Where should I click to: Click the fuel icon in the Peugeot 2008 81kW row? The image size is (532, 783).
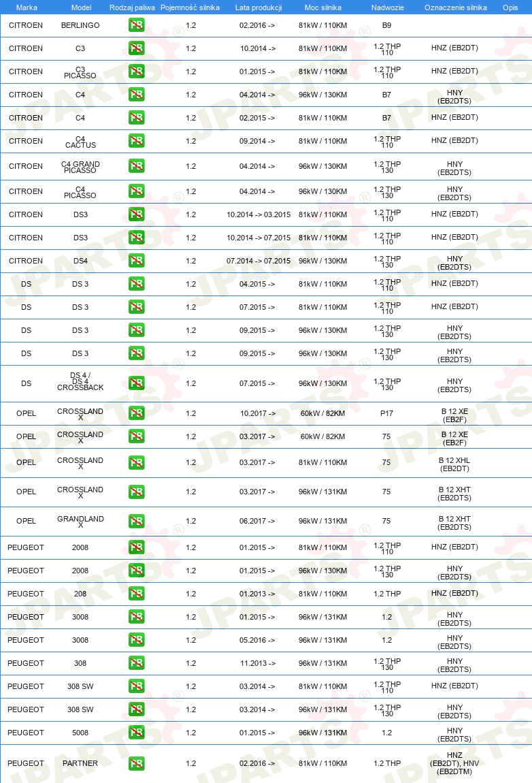(136, 547)
